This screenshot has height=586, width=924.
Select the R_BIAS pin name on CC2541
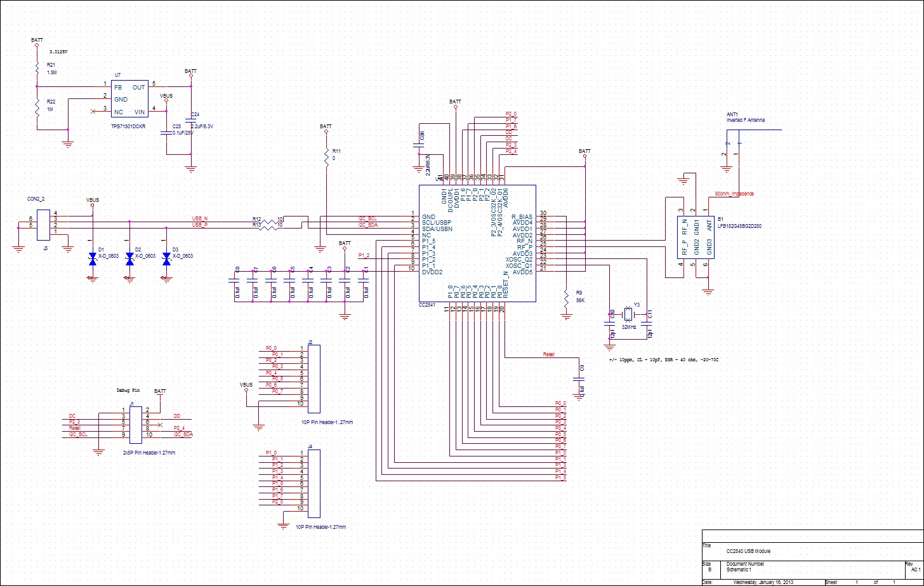tap(521, 216)
